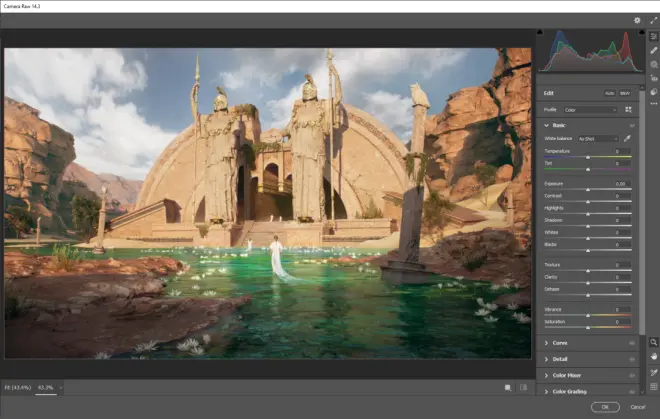Expand the Curve panel
The image size is (660, 419).
pyautogui.click(x=546, y=343)
